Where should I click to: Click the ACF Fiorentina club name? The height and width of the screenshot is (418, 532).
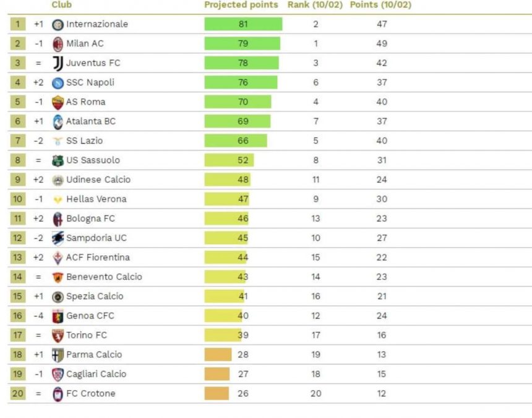98,257
